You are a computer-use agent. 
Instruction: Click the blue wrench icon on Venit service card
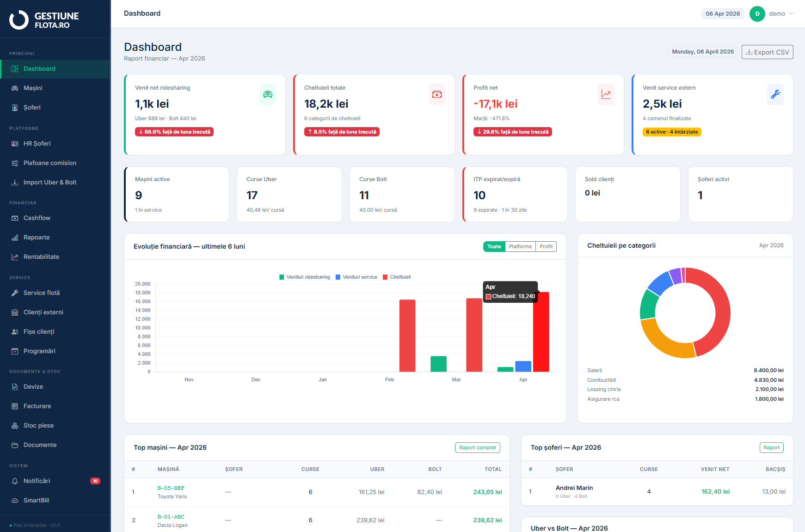(x=775, y=94)
